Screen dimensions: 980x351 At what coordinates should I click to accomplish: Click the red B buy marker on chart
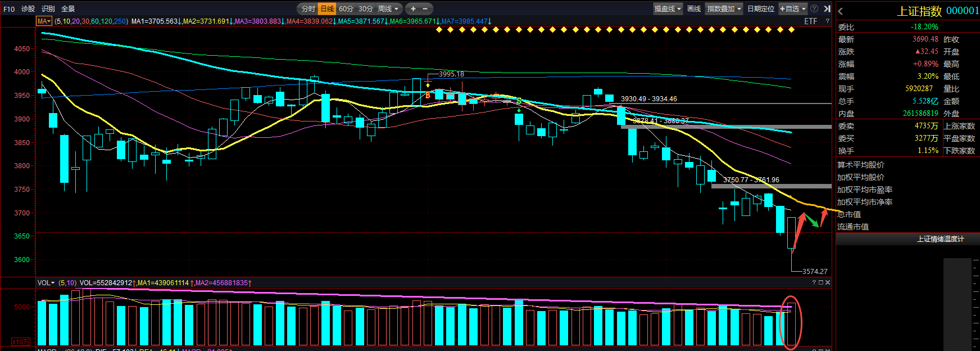pyautogui.click(x=428, y=96)
